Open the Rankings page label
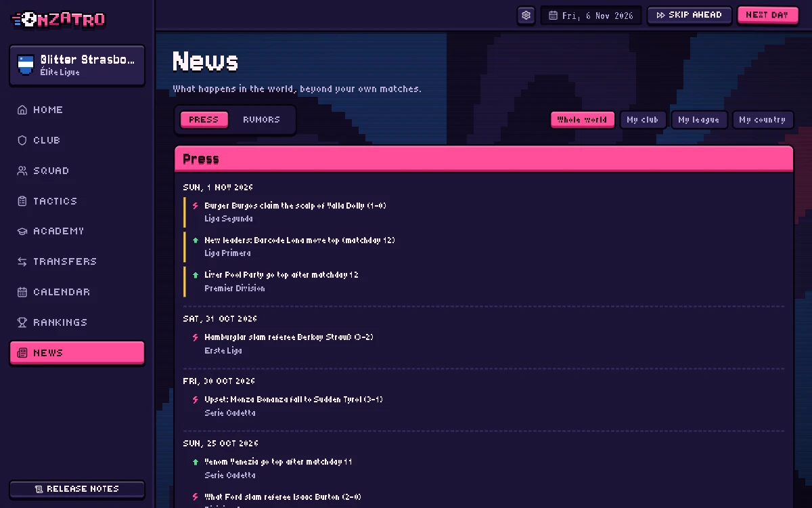Image resolution: width=812 pixels, height=508 pixels. point(60,322)
